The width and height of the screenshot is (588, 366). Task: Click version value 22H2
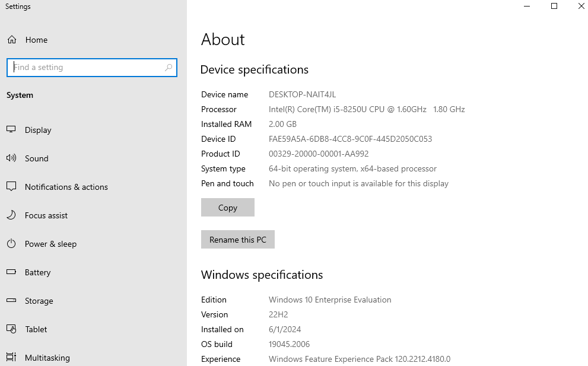[278, 314]
